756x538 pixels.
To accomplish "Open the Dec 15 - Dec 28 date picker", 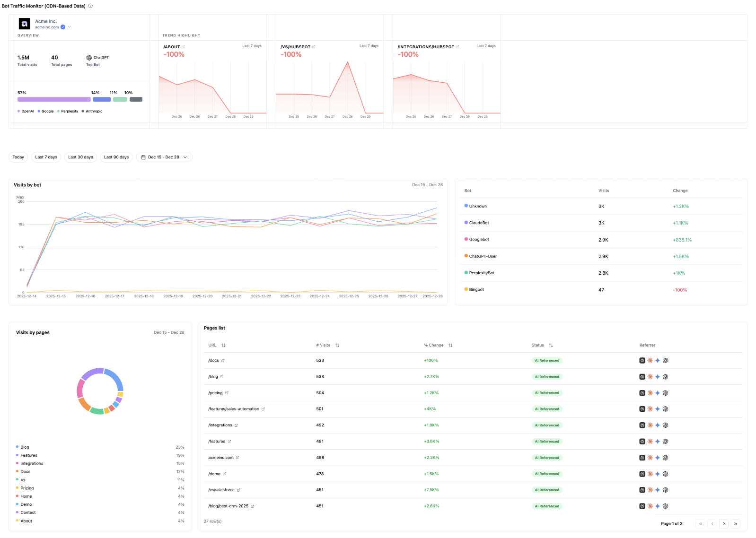I will point(164,157).
